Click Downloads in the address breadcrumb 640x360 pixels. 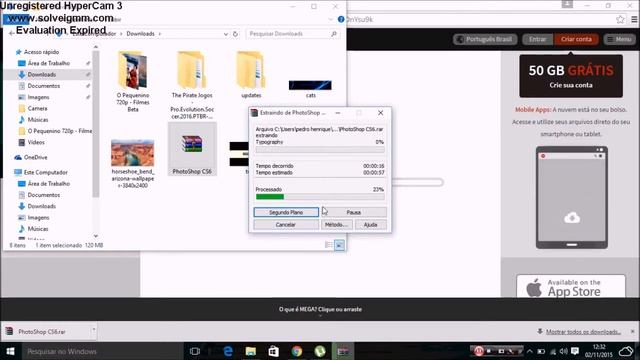pos(140,34)
